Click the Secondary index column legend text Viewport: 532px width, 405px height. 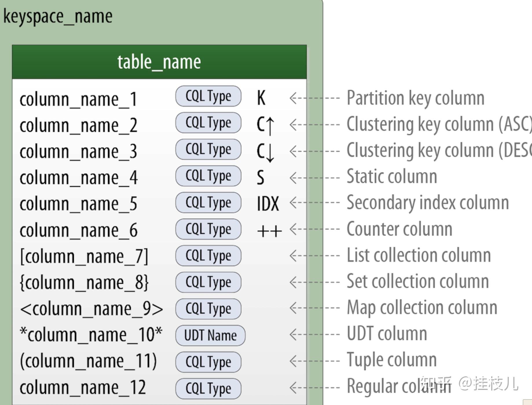(428, 203)
